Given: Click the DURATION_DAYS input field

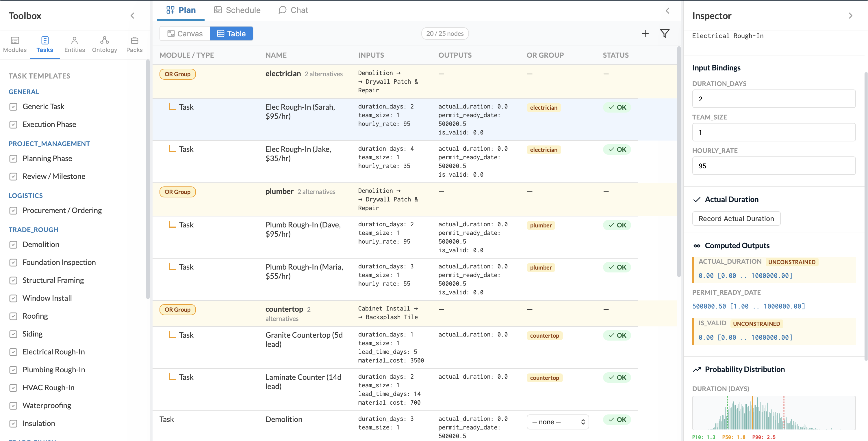Looking at the screenshot, I should (773, 99).
